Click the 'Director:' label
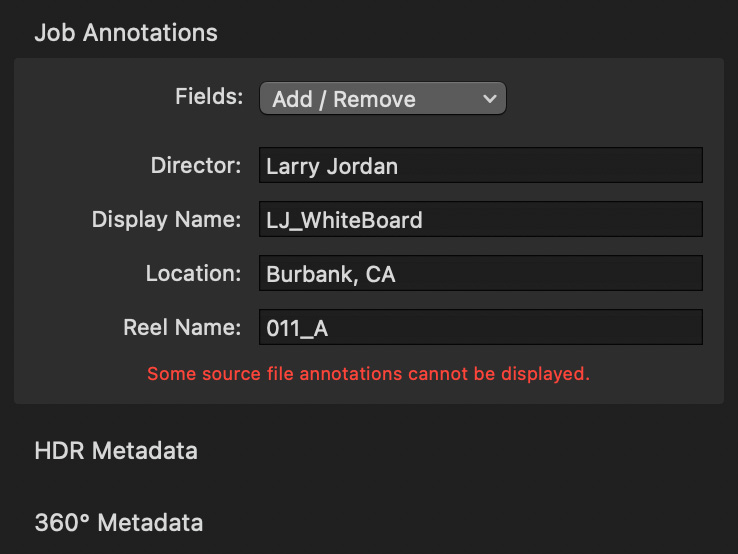Image resolution: width=738 pixels, height=554 pixels. [x=196, y=165]
